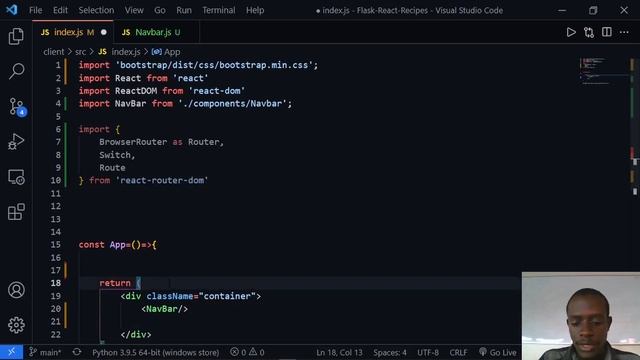Click line number 15 in gutter
The width and height of the screenshot is (640, 360).
(56, 244)
